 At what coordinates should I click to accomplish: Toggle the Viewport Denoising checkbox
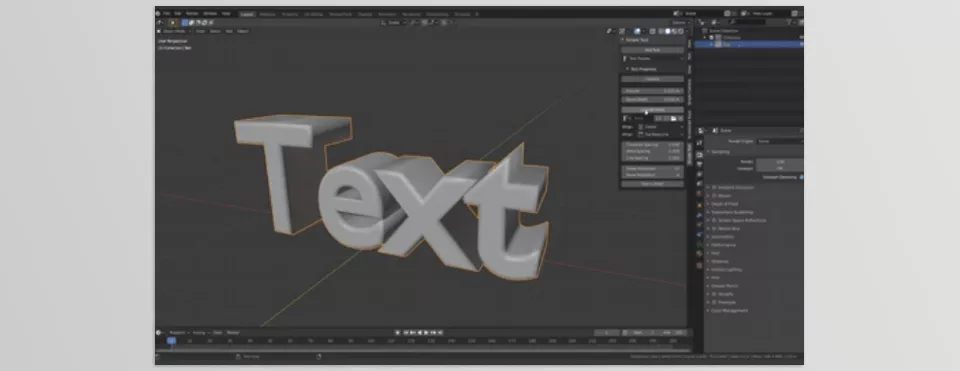click(801, 177)
